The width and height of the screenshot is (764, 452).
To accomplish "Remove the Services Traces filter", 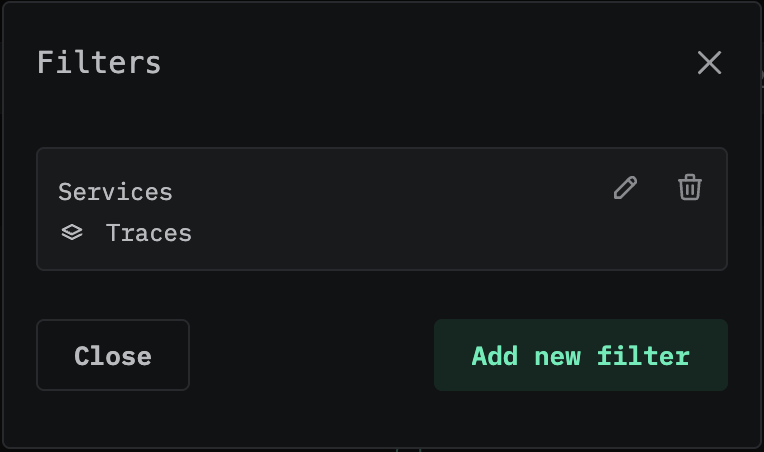I will (x=690, y=188).
